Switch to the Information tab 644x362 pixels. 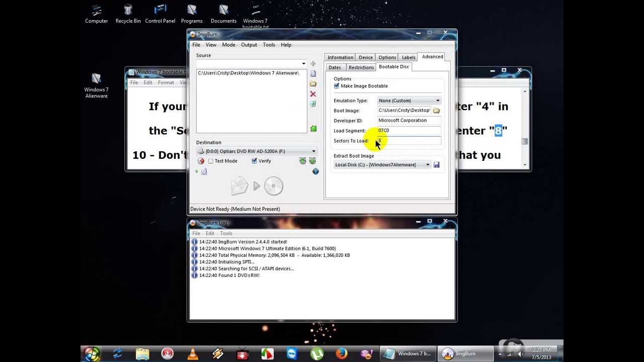[x=341, y=57]
